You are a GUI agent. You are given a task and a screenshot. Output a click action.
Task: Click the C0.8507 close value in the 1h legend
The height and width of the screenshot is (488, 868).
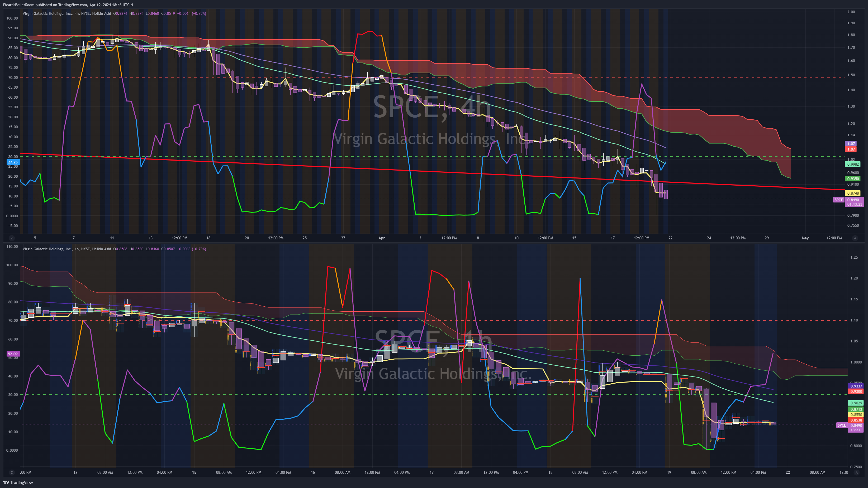point(168,249)
